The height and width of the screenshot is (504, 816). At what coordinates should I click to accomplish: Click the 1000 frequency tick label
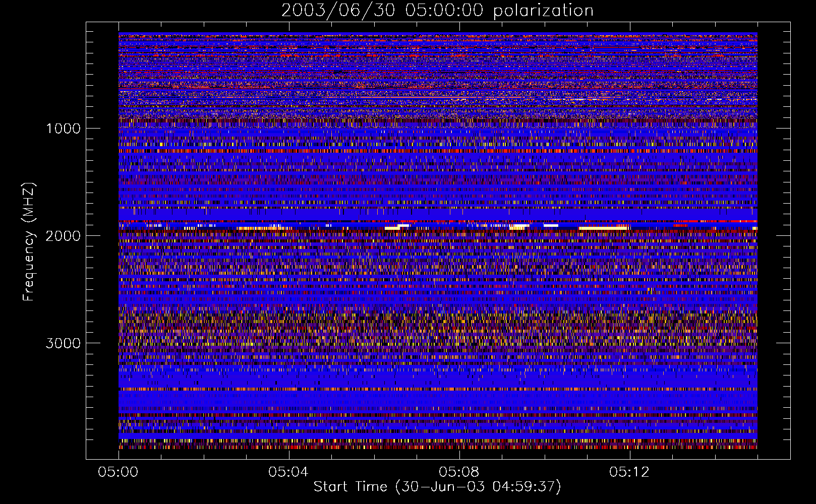pos(64,129)
